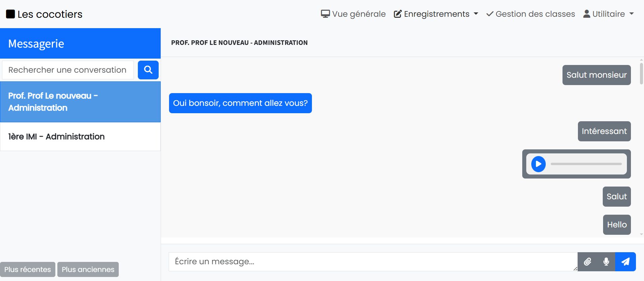The width and height of the screenshot is (644, 281).
Task: Record a voice message with the microphone
Action: (606, 262)
